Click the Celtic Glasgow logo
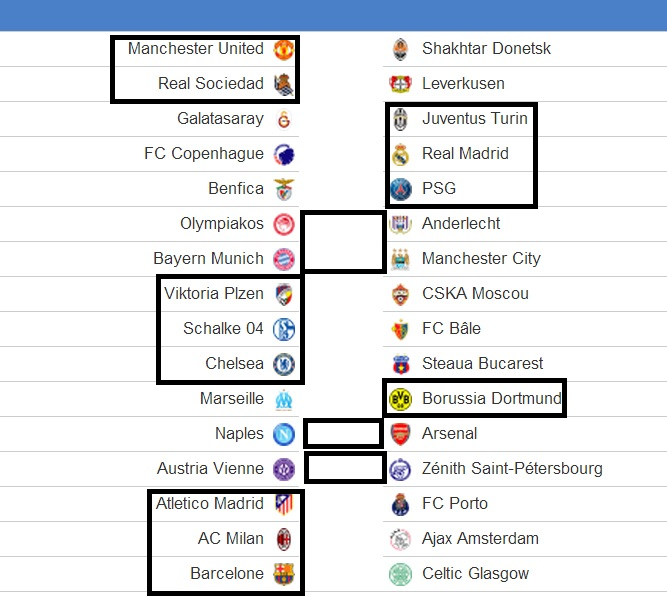Image resolution: width=667 pixels, height=613 pixels. (400, 574)
